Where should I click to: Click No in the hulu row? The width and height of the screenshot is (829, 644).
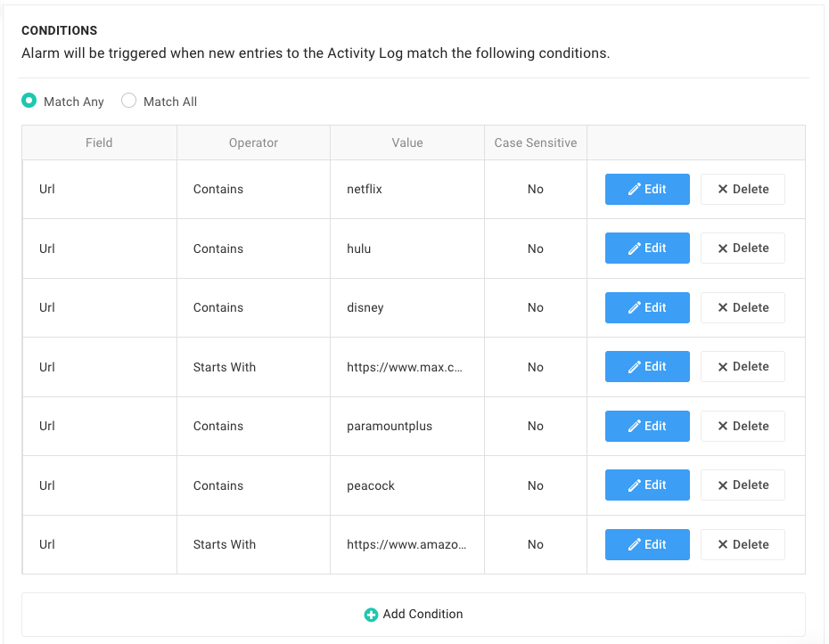coord(536,249)
